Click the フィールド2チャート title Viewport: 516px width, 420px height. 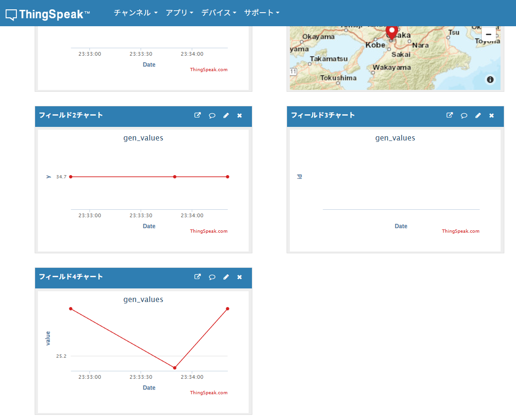click(x=71, y=115)
